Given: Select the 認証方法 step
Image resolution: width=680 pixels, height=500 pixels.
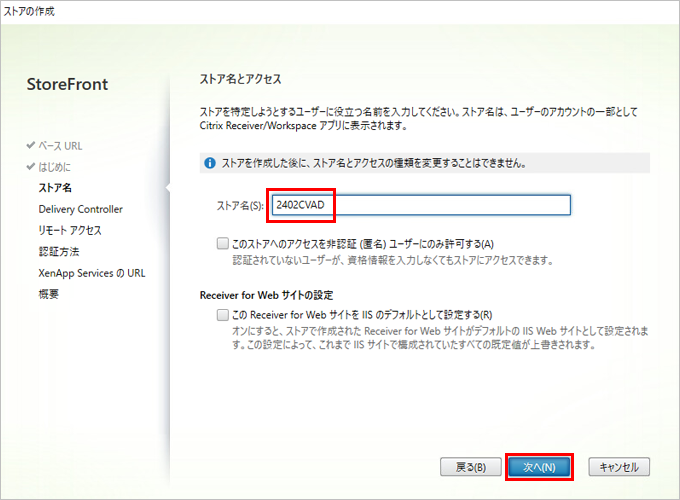Looking at the screenshot, I should pyautogui.click(x=58, y=251).
